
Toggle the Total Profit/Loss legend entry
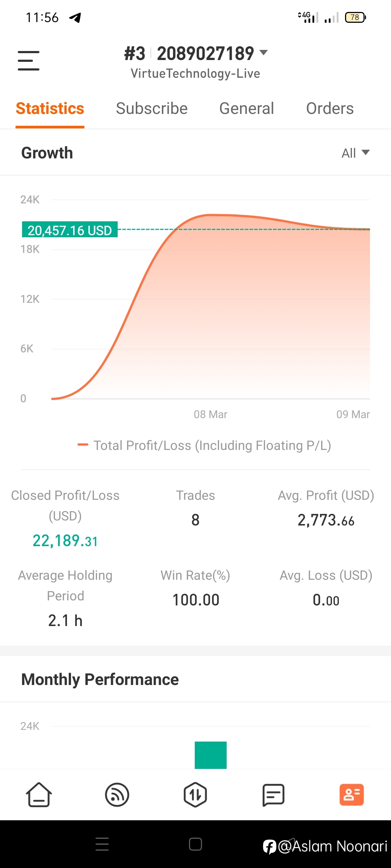204,445
